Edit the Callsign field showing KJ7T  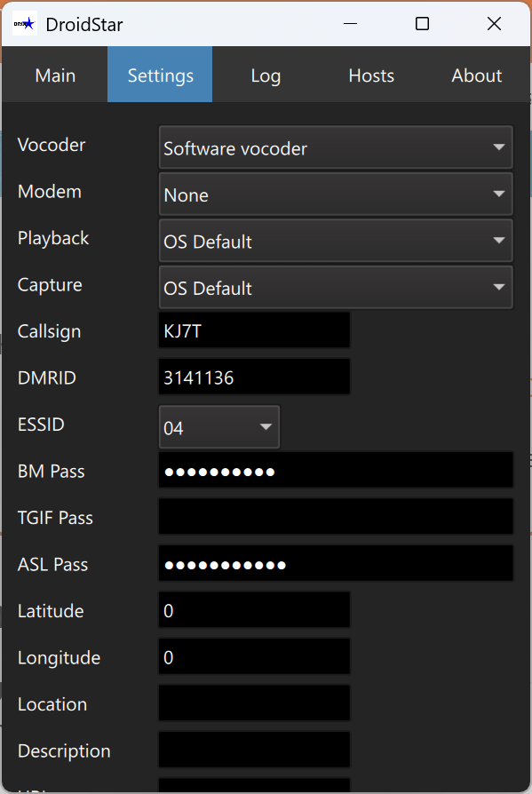click(x=253, y=330)
